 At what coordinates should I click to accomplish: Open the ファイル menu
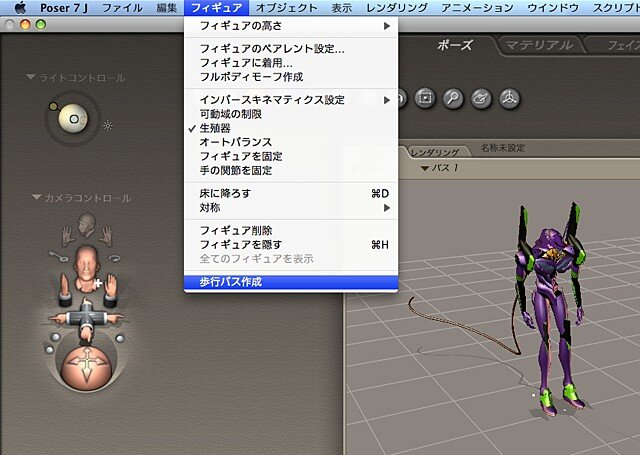pyautogui.click(x=122, y=8)
